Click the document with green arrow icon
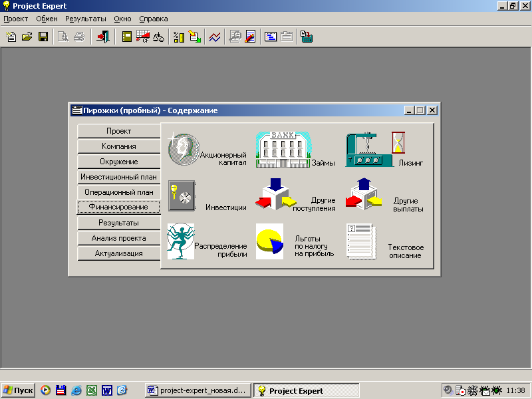Viewport: 532px width, 399px height. click(x=195, y=37)
